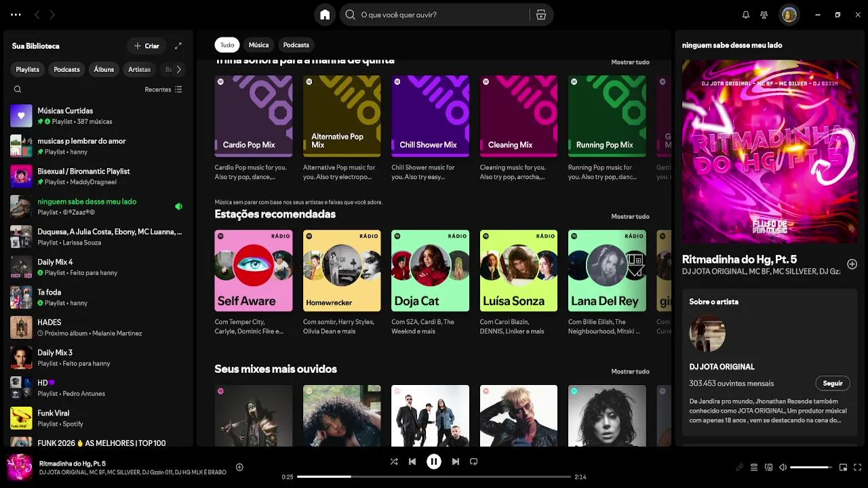Mute the volume speaker icon
The image size is (868, 488).
(x=783, y=468)
